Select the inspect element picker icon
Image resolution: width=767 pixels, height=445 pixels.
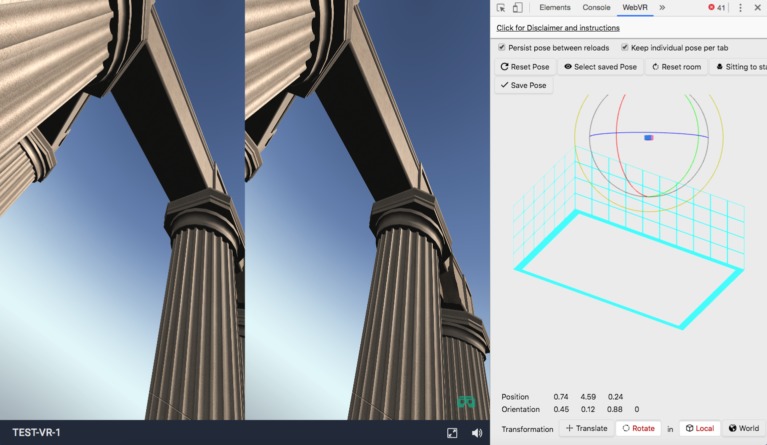[501, 8]
